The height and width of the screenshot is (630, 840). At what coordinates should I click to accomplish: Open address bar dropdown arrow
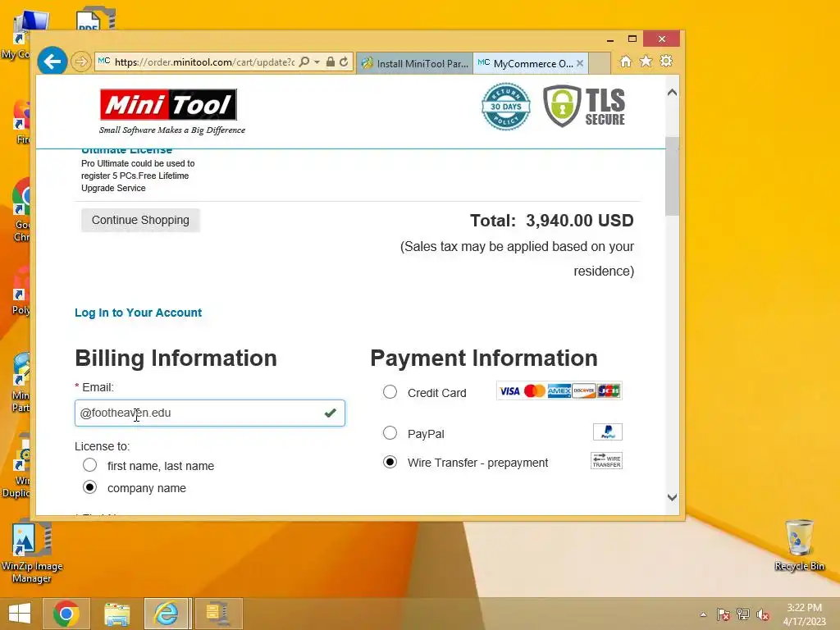pyautogui.click(x=317, y=62)
